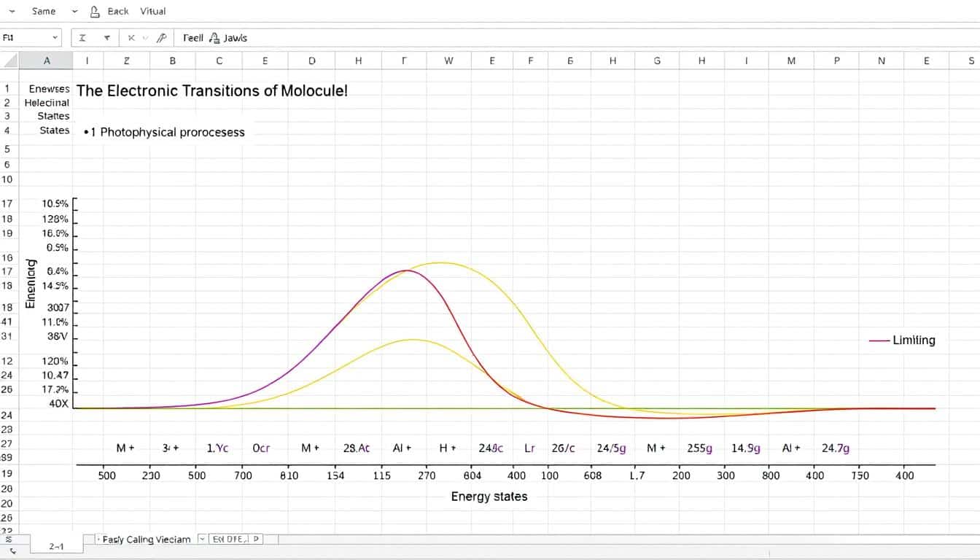Click the 255g x-axis category label
Viewport: 980px width, 560px height.
(700, 448)
